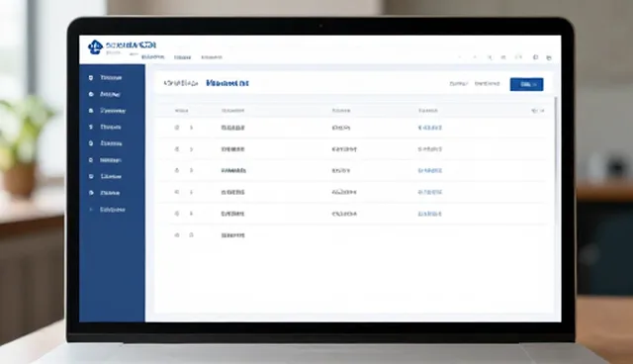Viewport: 633px width, 364px height.
Task: Click the fifth sidebar item's icon
Action: [x=91, y=143]
